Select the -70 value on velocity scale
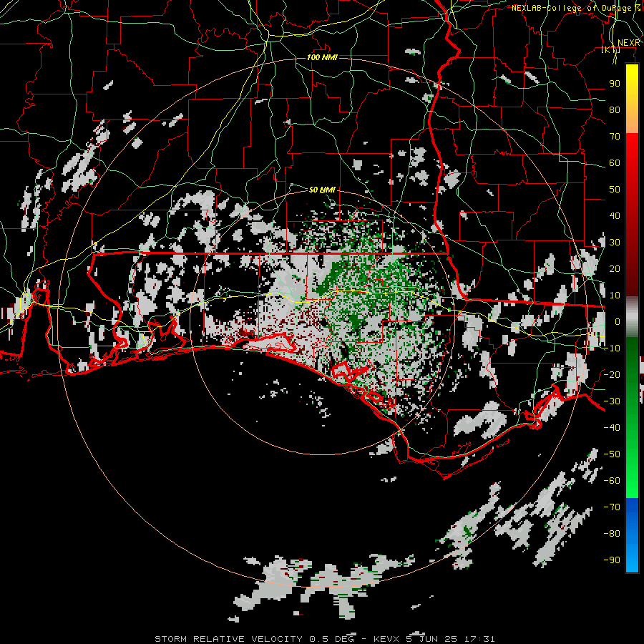The width and height of the screenshot is (644, 644). click(612, 507)
